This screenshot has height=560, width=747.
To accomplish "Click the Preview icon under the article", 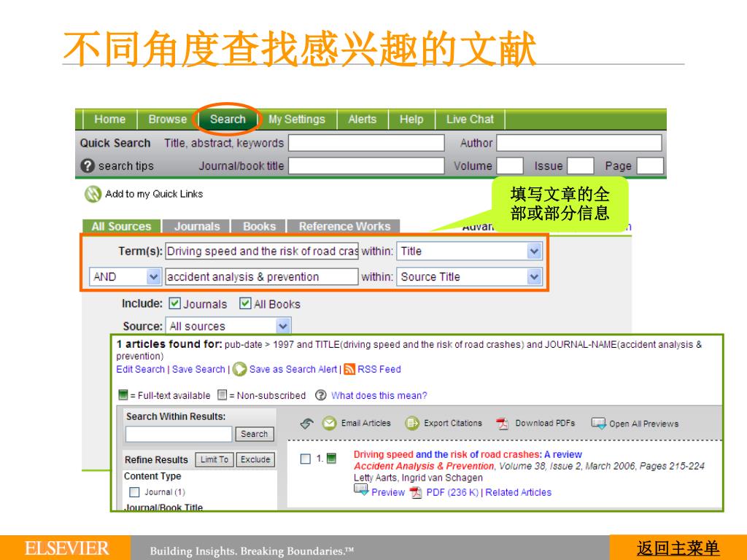I will point(361,491).
